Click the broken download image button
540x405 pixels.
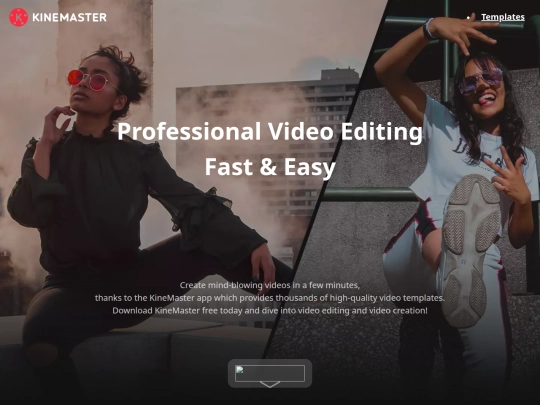270,373
